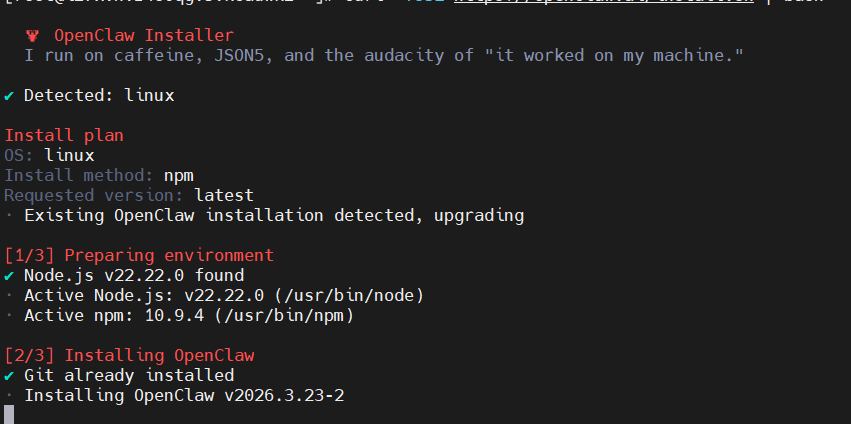Image resolution: width=851 pixels, height=424 pixels.
Task: Click the checkmark next to Node.js found
Action: [x=9, y=275]
